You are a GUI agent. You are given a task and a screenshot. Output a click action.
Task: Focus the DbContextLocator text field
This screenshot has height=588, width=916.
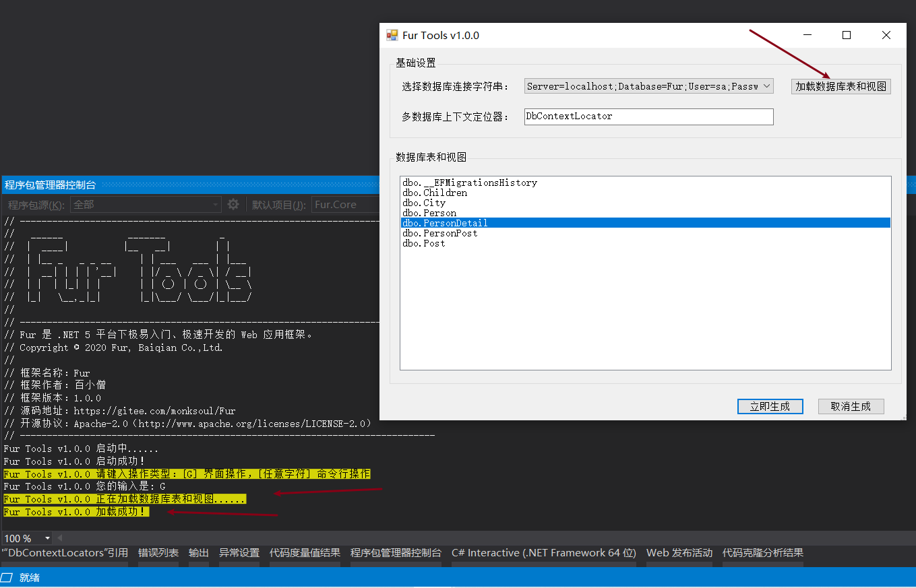[648, 117]
